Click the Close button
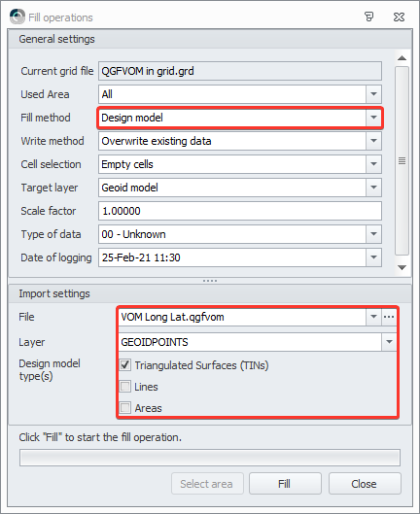 [x=365, y=484]
